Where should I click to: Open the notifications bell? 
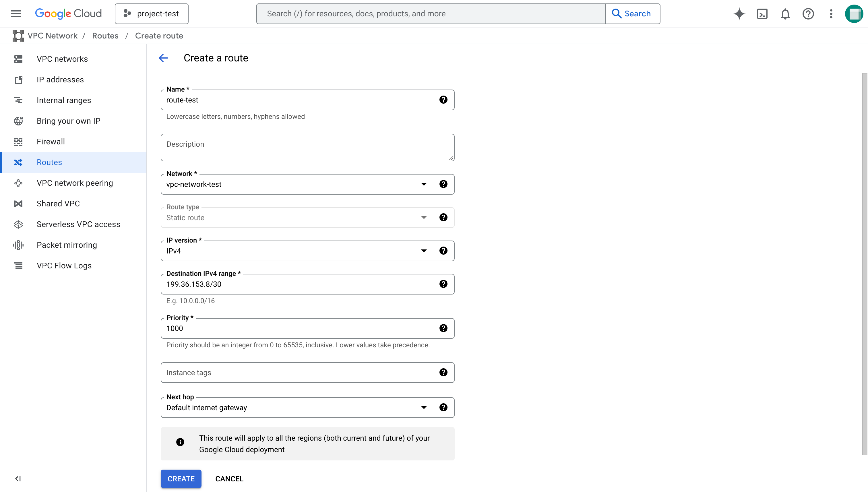click(x=785, y=14)
